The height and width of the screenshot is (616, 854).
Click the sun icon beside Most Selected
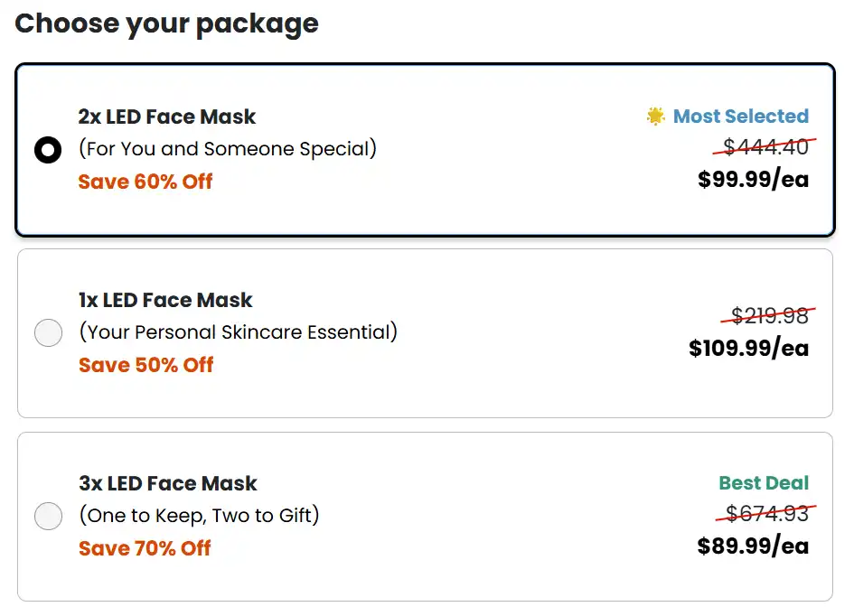pyautogui.click(x=656, y=117)
